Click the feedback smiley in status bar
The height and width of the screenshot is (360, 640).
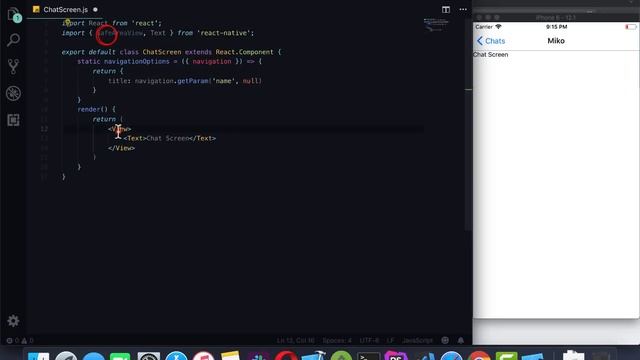click(x=445, y=340)
